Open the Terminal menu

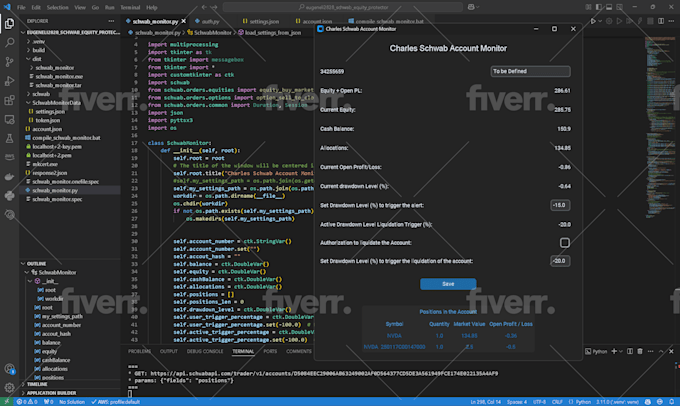pyautogui.click(x=130, y=7)
